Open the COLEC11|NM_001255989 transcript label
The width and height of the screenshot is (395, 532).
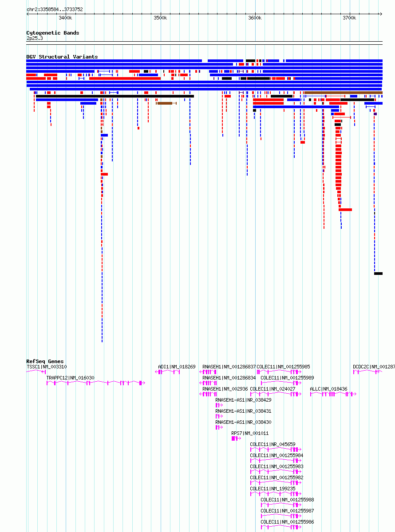[x=287, y=378]
